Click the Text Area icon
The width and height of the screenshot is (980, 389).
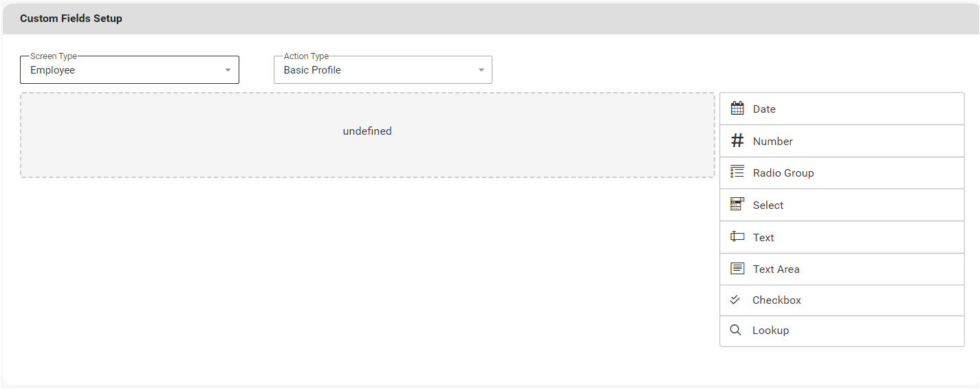(x=737, y=269)
